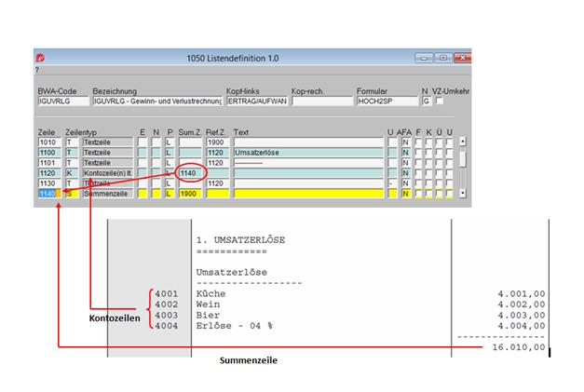Click Sum.Z. field 1900 in row 1140
The height and width of the screenshot is (392, 584).
pos(190,194)
